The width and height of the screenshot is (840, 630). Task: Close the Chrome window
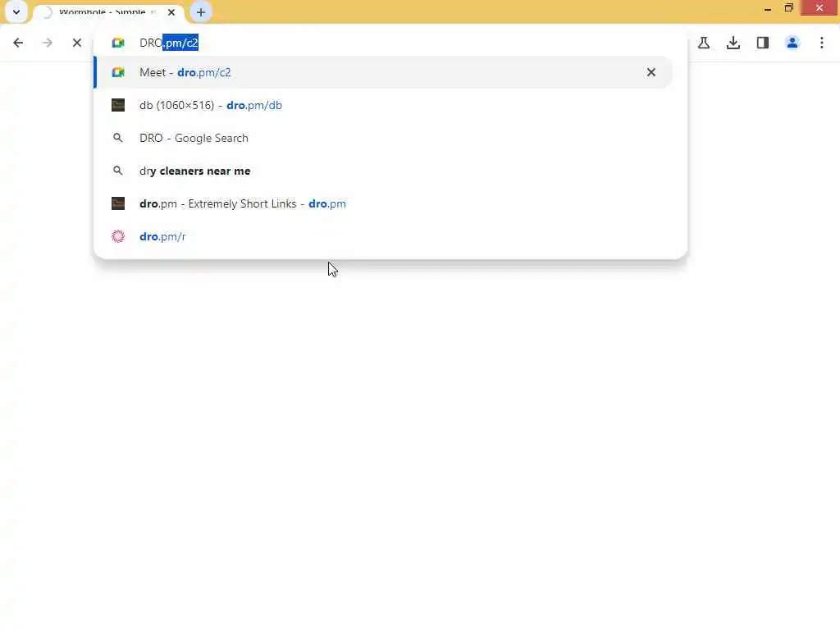(x=819, y=8)
